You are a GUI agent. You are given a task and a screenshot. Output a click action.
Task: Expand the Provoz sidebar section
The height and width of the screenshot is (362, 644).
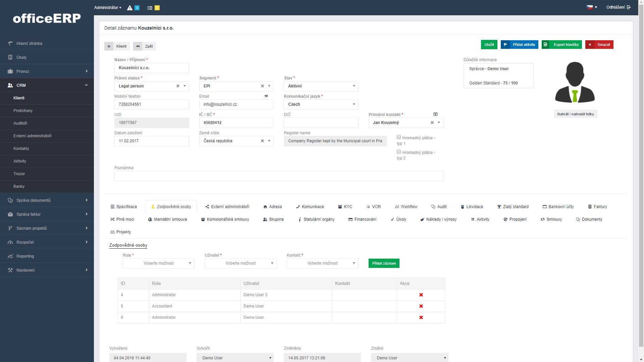click(47, 71)
